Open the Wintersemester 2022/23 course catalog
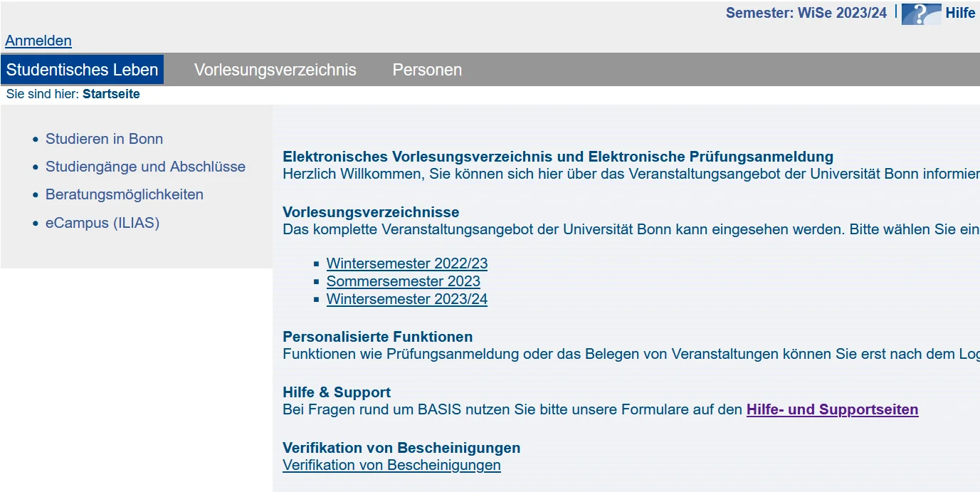This screenshot has width=980, height=492. tap(406, 263)
